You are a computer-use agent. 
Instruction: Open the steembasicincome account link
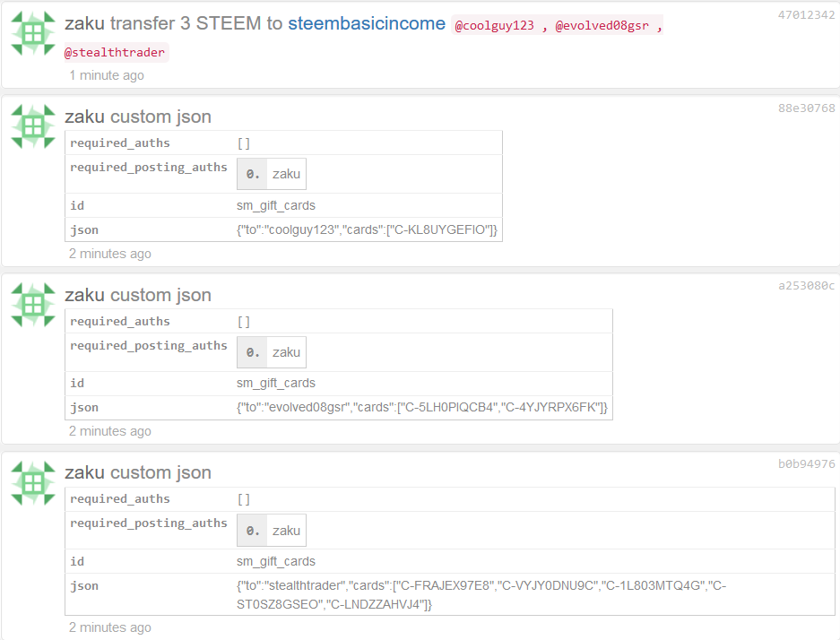click(x=367, y=23)
